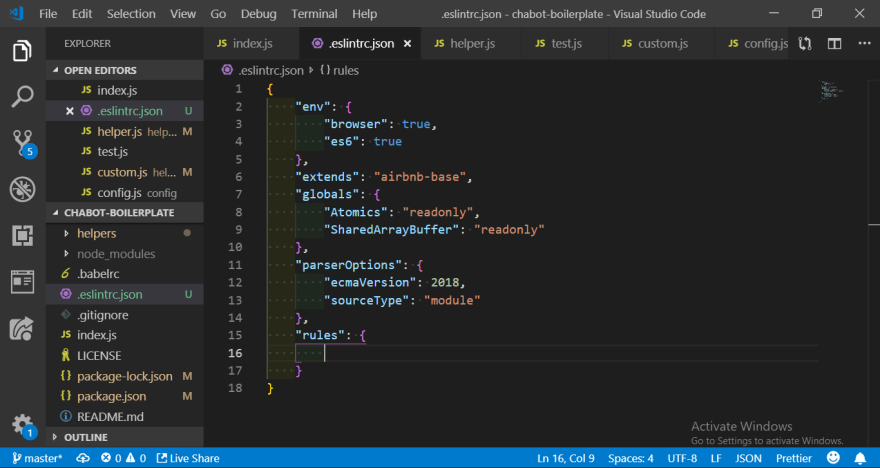Select index.js in Open Editors
The image size is (880, 468).
click(x=125, y=90)
